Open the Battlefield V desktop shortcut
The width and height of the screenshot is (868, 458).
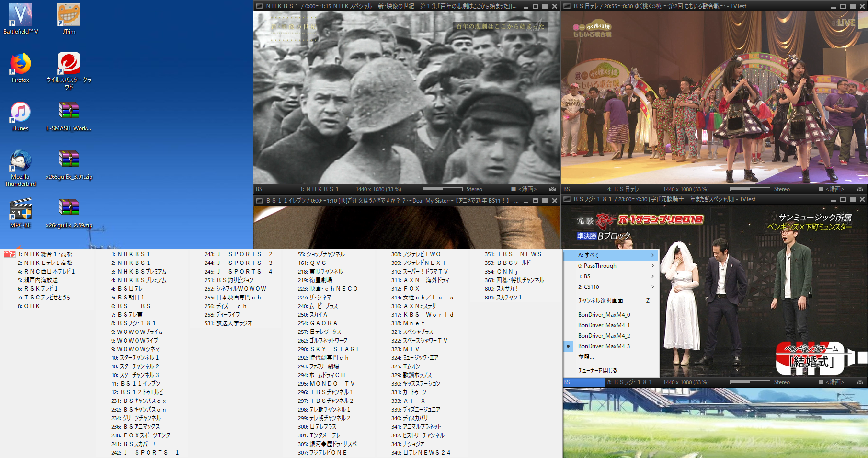click(21, 19)
